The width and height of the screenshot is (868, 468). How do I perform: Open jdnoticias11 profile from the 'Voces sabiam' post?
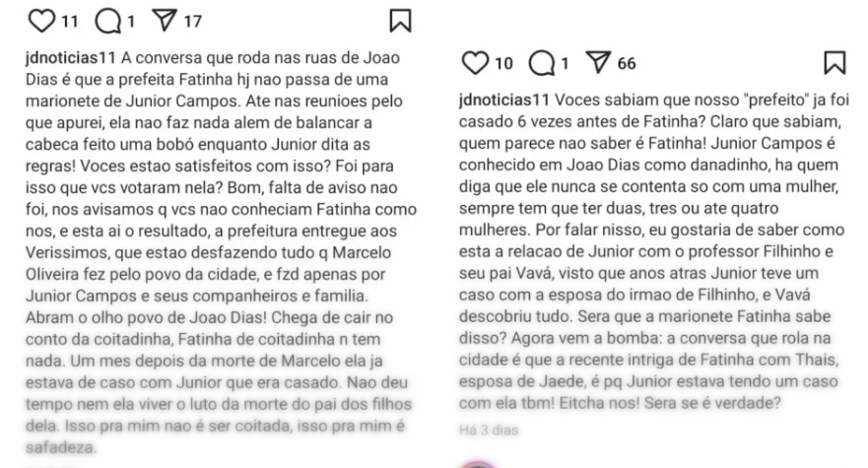(504, 100)
